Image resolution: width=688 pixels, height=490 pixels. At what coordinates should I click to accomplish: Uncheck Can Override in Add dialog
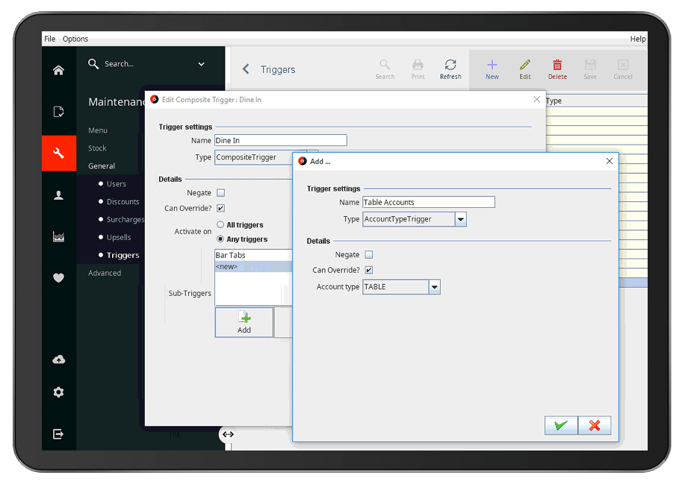point(369,270)
